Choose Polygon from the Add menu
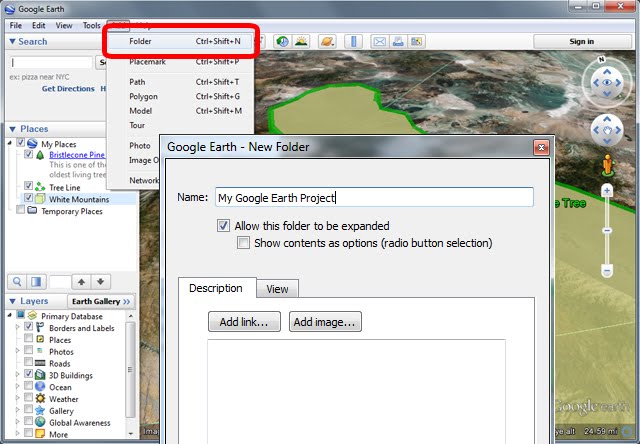Viewport: 640px width, 444px height. [x=181, y=97]
